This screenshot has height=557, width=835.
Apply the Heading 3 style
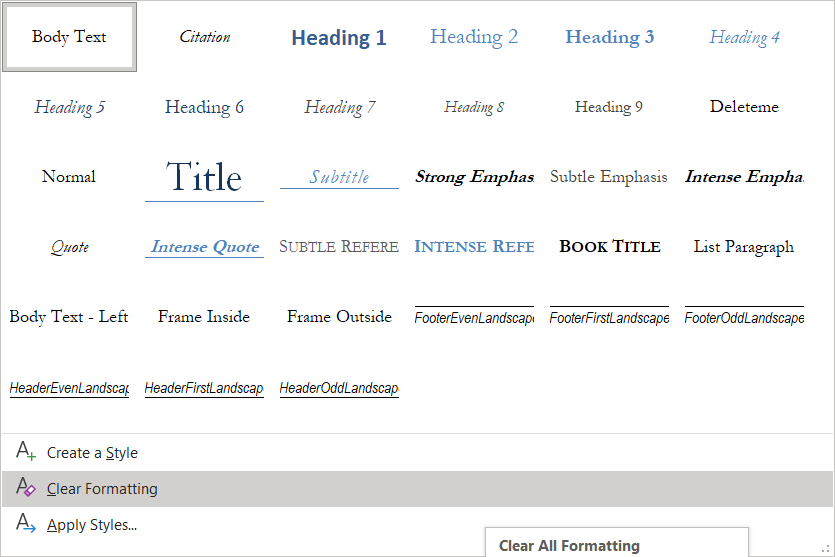tap(609, 37)
